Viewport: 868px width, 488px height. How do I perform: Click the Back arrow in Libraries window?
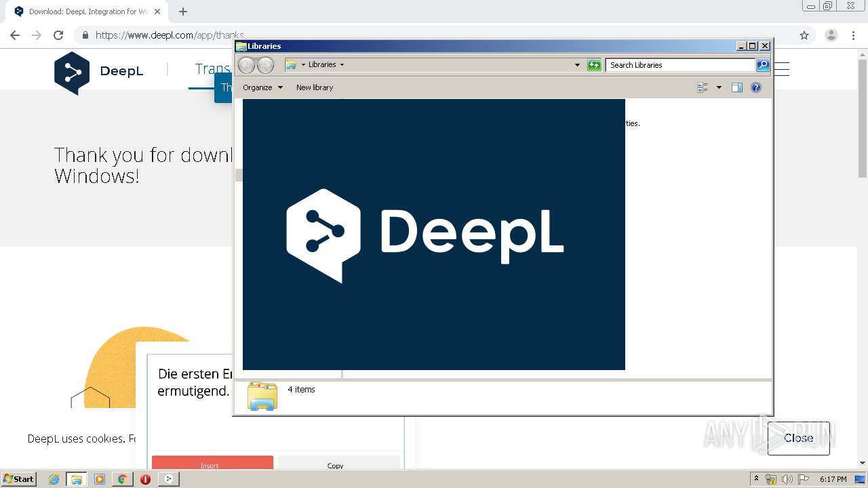pyautogui.click(x=246, y=65)
